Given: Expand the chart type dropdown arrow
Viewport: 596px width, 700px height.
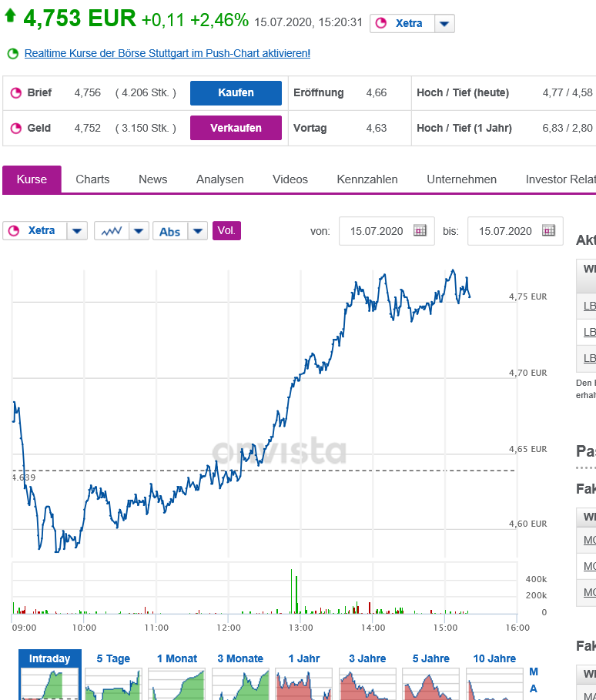Looking at the screenshot, I should click(139, 231).
